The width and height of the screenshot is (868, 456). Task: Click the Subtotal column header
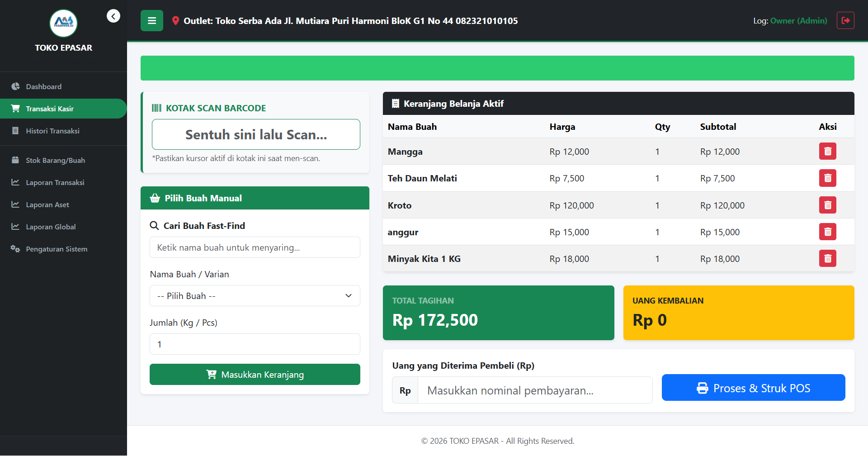[718, 127]
